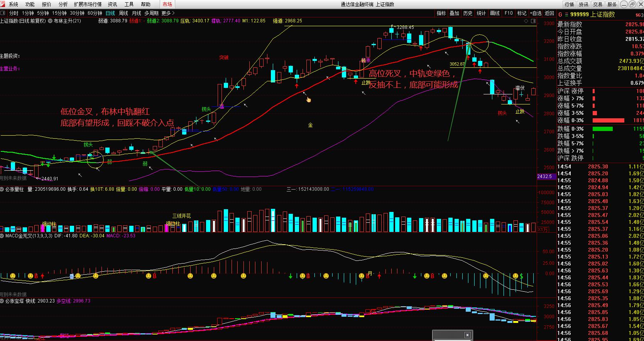Click the 总成交额 row label
Viewport: 644px width, 341px height.
coord(570,61)
